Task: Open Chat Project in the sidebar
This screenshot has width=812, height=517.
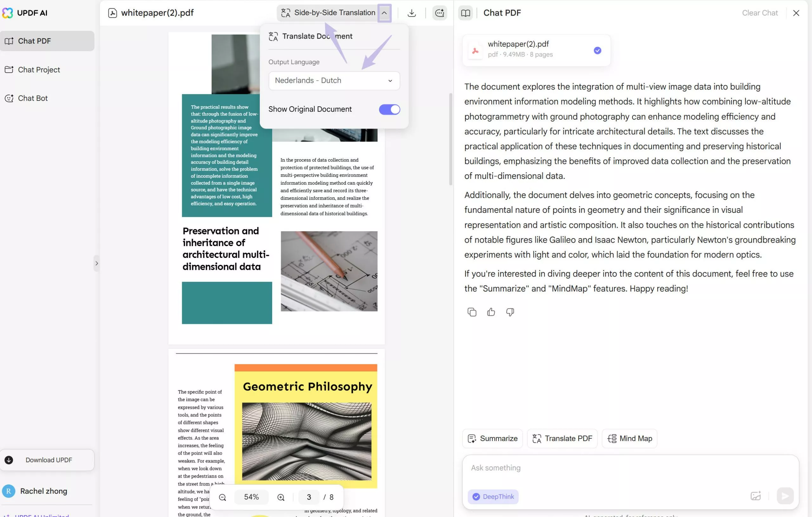Action: [39, 70]
